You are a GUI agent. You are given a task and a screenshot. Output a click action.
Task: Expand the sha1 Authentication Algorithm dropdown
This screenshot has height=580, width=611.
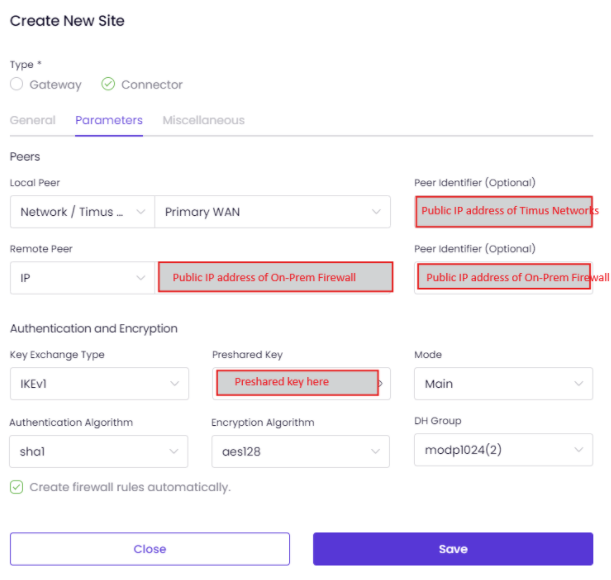click(99, 451)
